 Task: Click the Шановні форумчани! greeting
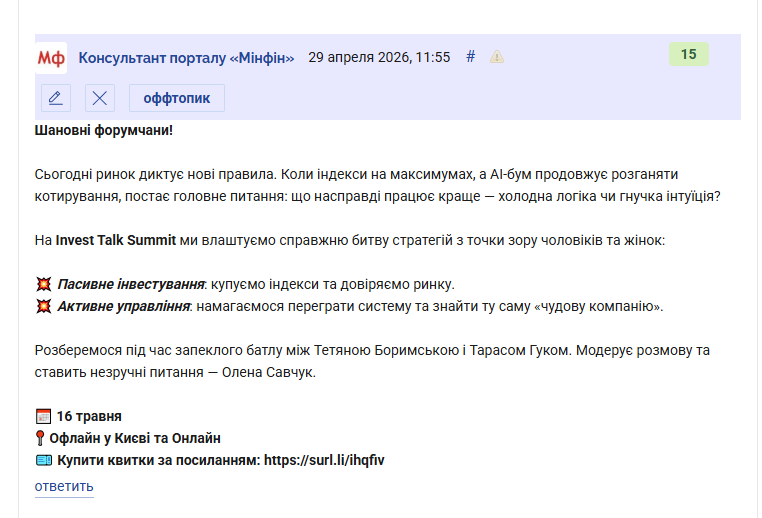click(x=104, y=130)
